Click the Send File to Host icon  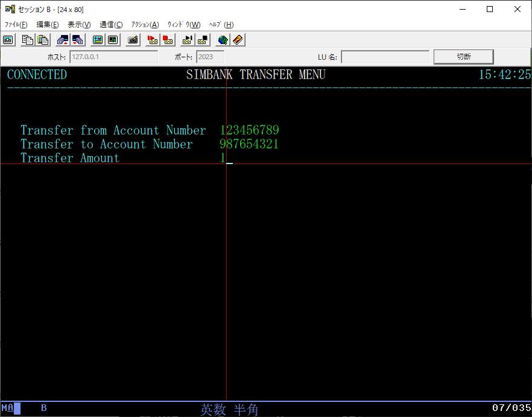63,40
